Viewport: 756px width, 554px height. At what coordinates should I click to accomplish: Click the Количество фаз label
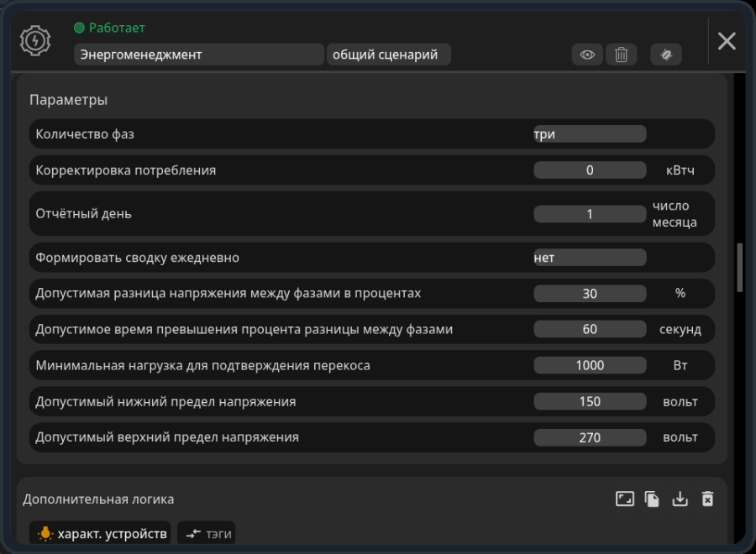pos(85,134)
